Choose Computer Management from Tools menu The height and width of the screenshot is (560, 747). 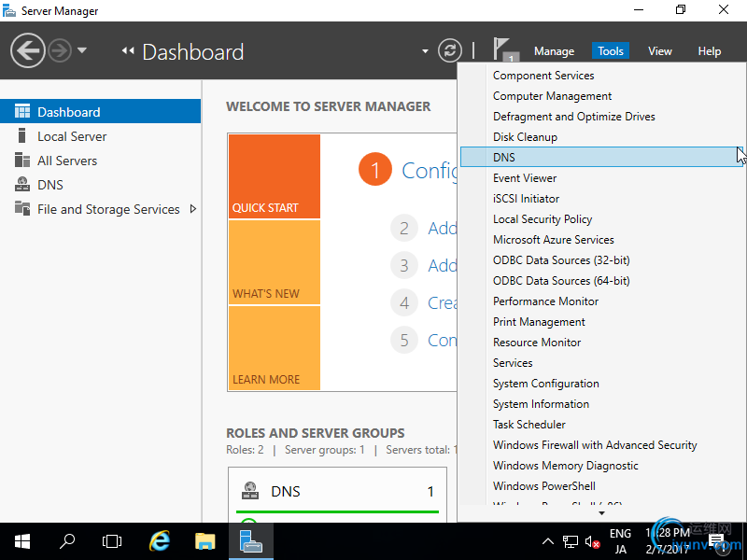point(552,96)
